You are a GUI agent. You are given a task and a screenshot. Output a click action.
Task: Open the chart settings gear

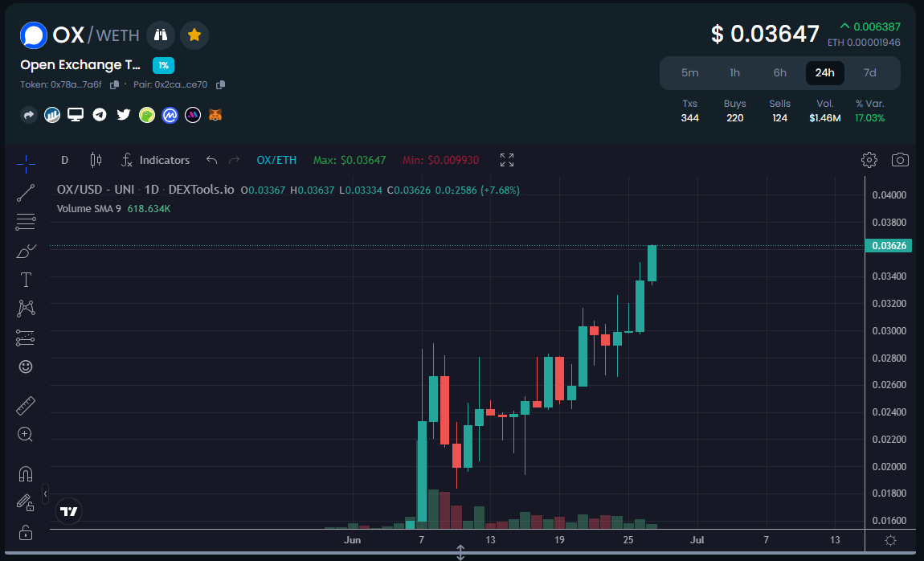(869, 160)
